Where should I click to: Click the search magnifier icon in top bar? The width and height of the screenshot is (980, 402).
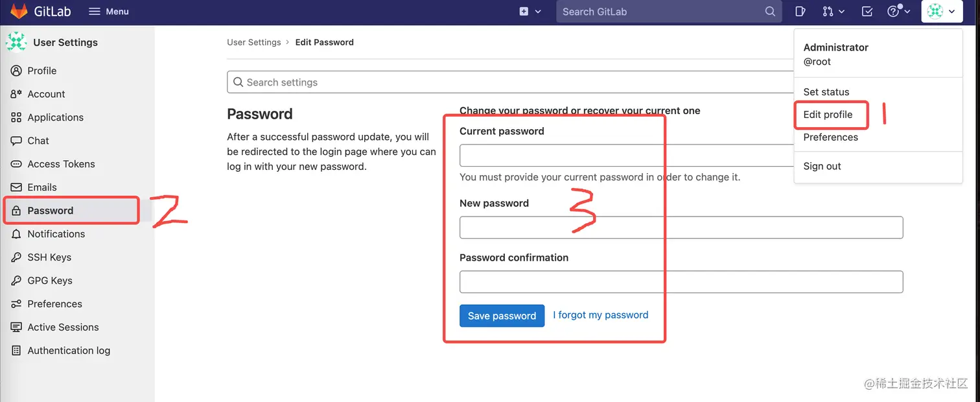pyautogui.click(x=770, y=12)
